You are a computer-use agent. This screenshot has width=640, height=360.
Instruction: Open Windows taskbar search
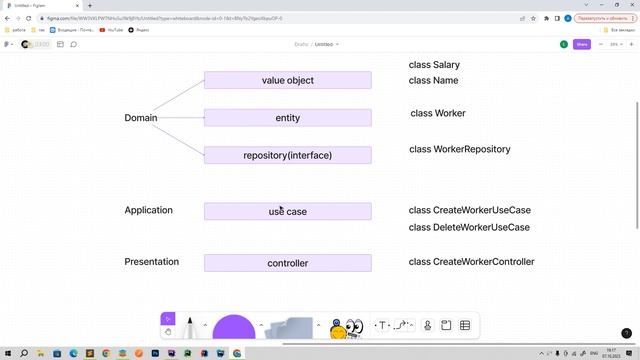tap(24, 353)
